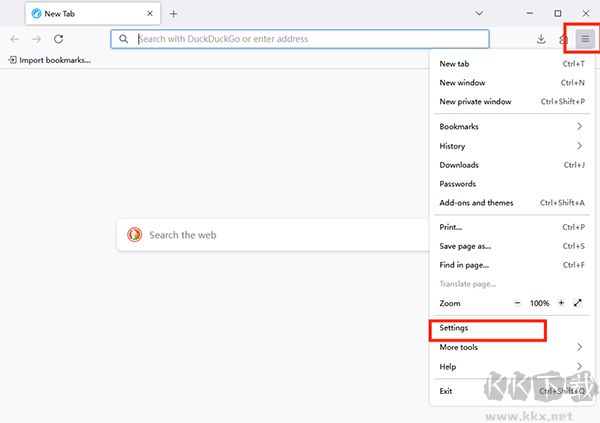Screen dimensions: 600x423
Task: Reload the page with the refresh icon
Action: coord(59,39)
